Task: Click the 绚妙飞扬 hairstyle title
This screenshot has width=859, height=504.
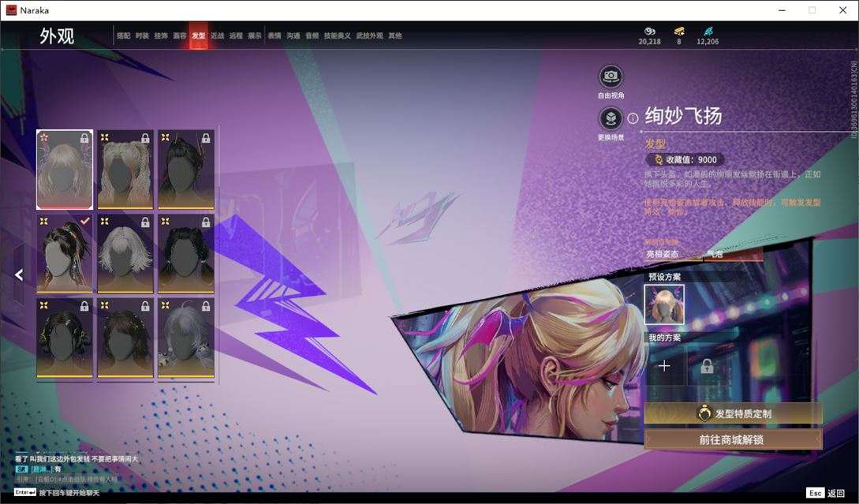Action: pyautogui.click(x=683, y=116)
